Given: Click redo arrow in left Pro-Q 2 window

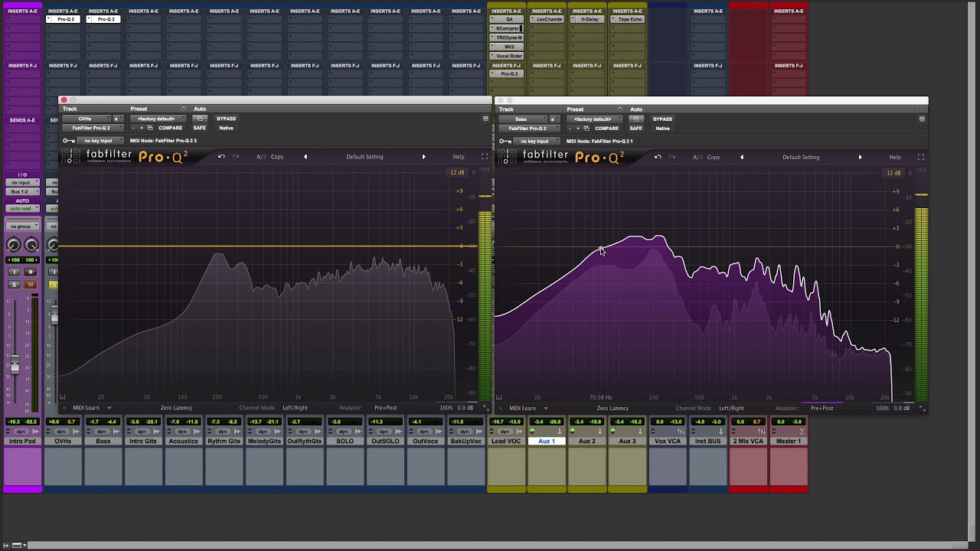Looking at the screenshot, I should 236,157.
